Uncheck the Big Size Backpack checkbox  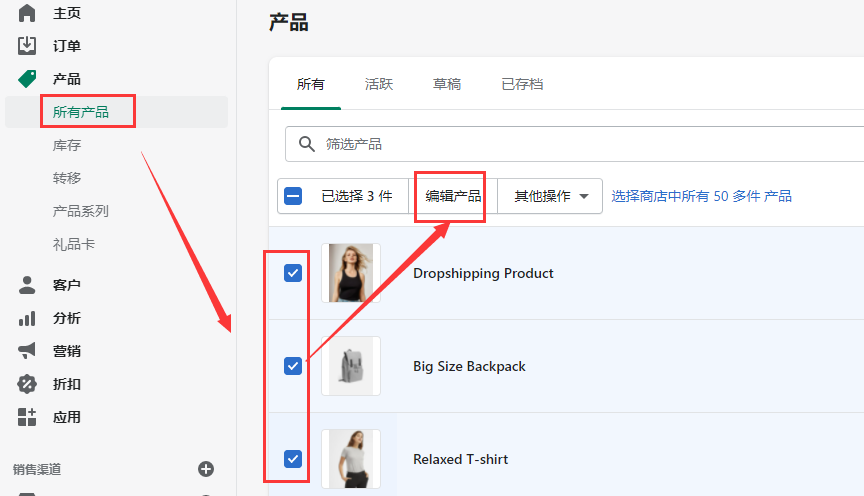tap(293, 366)
